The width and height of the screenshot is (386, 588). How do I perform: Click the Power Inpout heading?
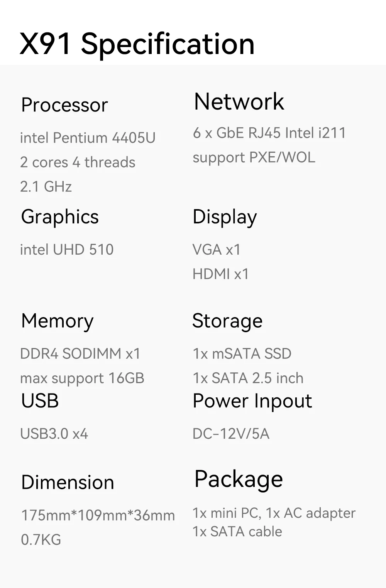252,401
